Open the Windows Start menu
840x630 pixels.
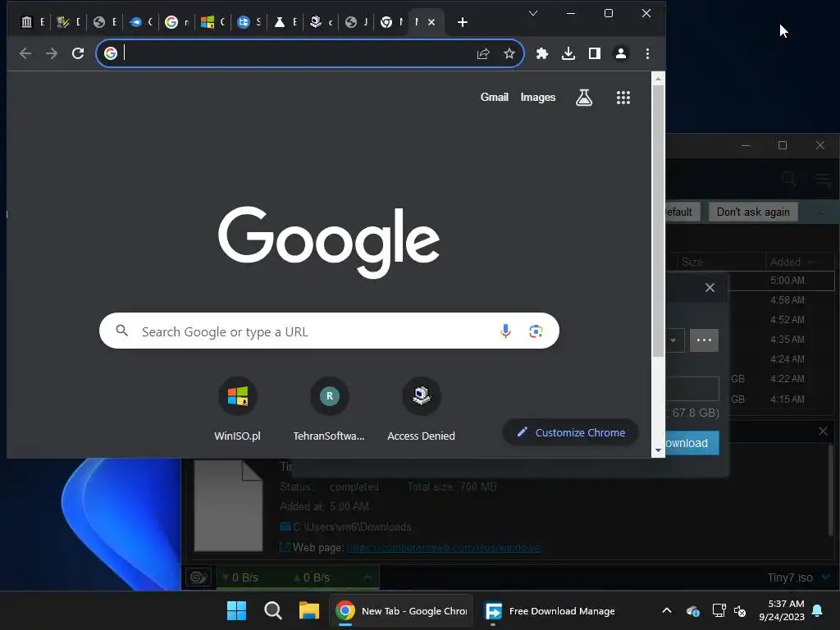[x=236, y=610]
